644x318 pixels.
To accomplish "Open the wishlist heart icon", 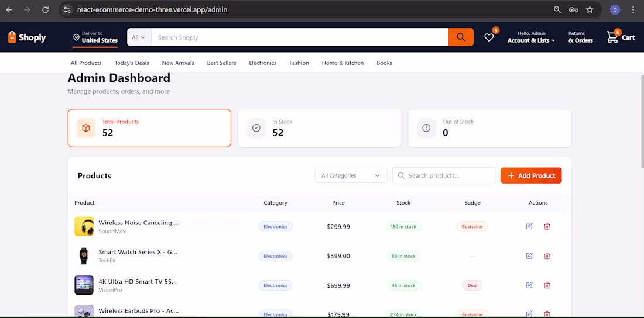I will [x=489, y=37].
